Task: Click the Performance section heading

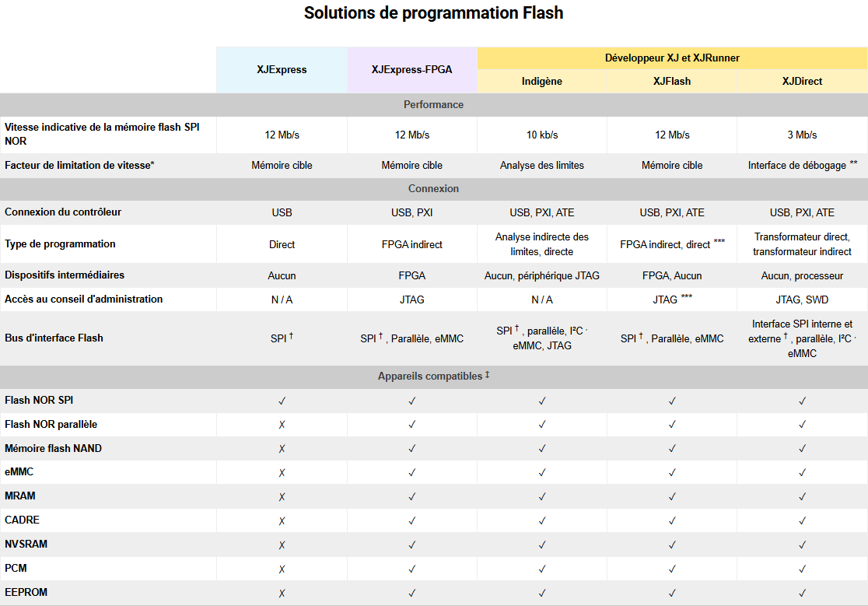Action: coord(433,105)
